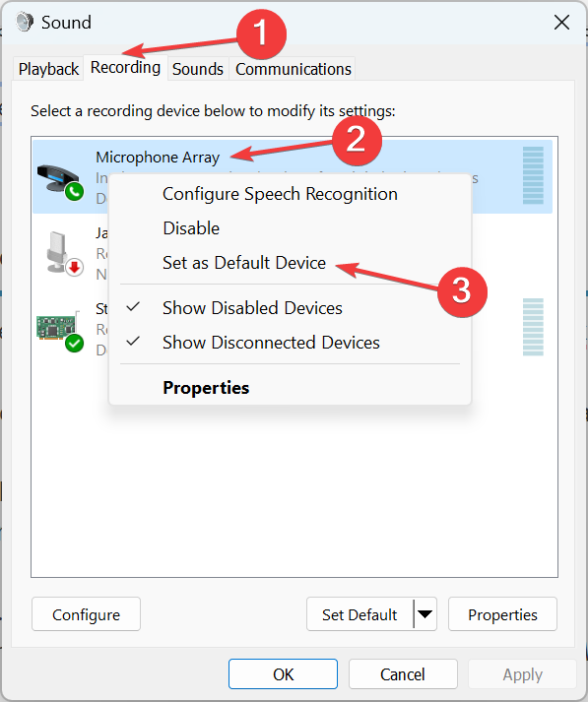The width and height of the screenshot is (588, 702).
Task: Open the Communications tab
Action: click(293, 69)
